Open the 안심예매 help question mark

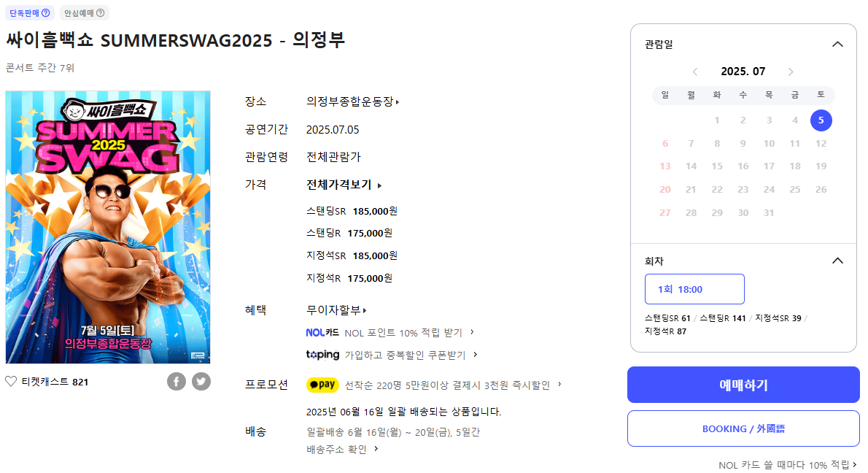pos(99,12)
